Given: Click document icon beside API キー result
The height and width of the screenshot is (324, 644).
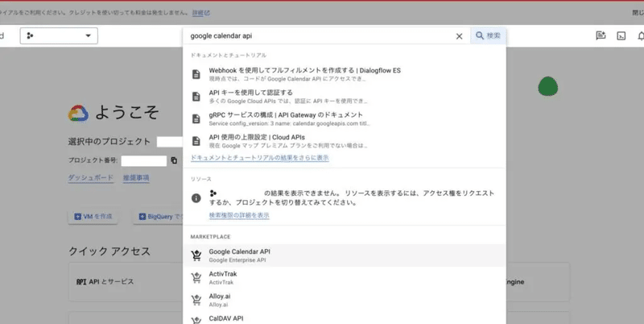Looking at the screenshot, I should point(196,97).
